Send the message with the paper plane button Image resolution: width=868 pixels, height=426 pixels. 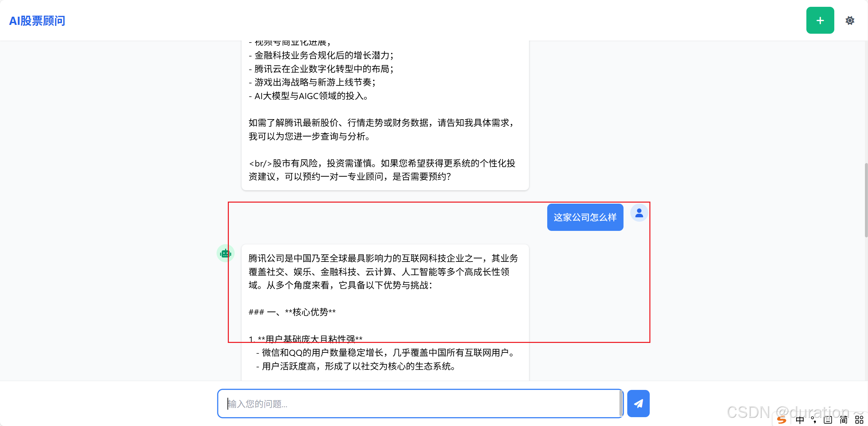(x=638, y=404)
